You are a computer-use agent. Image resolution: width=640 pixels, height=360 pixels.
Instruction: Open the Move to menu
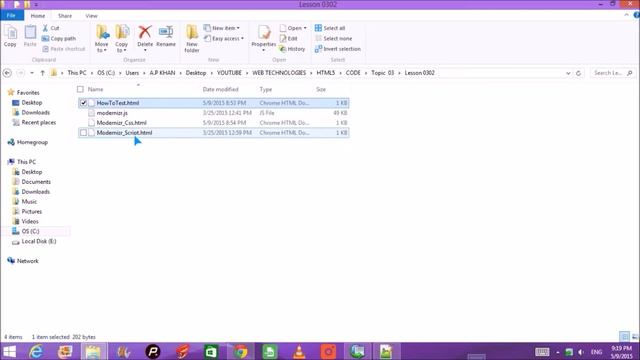pos(102,39)
